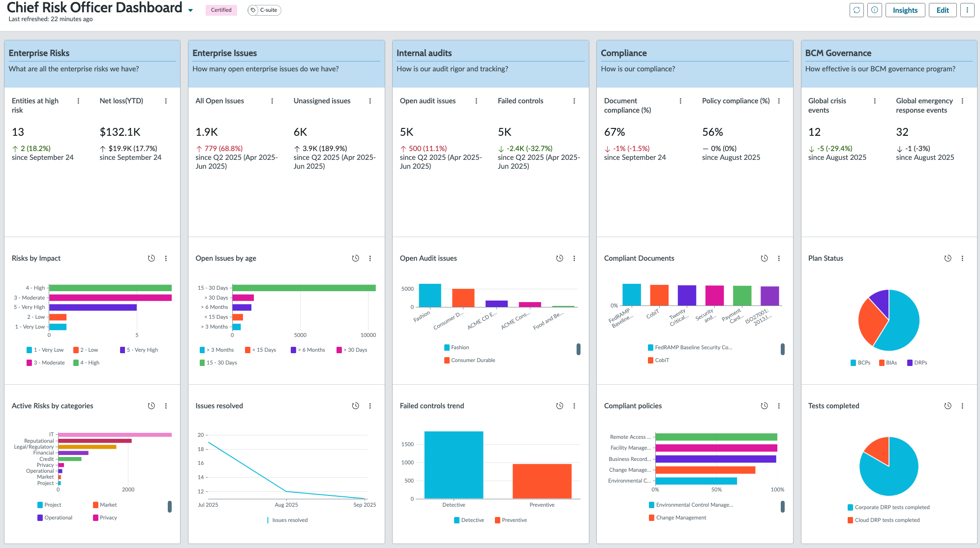Screen dimensions: 980x548
Task: Click the C-suite tag
Action: [x=264, y=10]
